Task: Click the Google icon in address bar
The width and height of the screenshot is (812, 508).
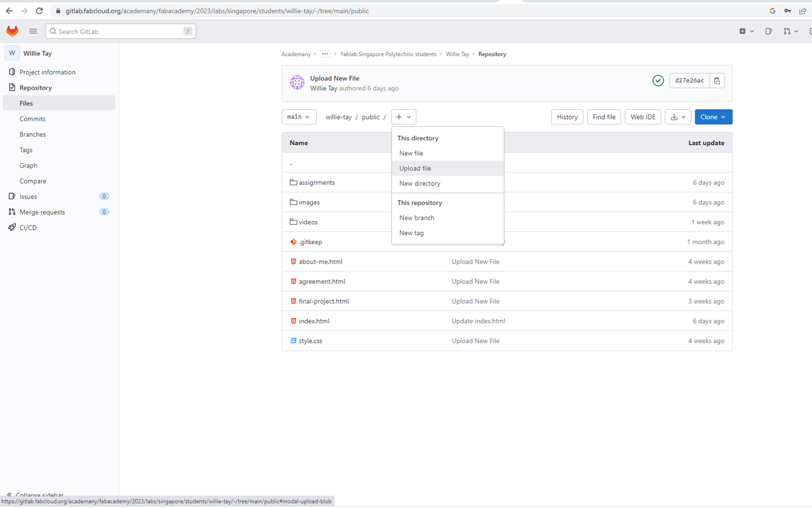Action: coord(772,11)
